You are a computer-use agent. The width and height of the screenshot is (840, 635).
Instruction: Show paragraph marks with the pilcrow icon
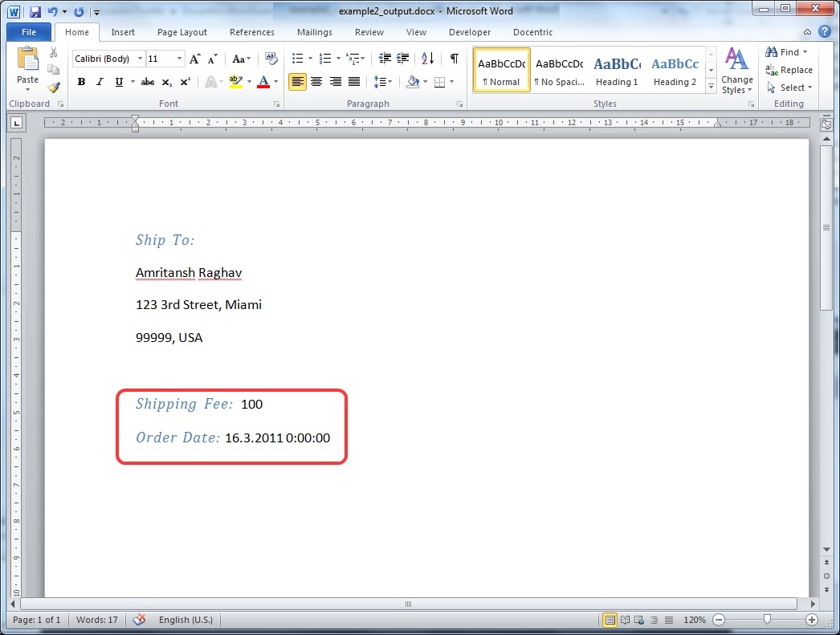[455, 59]
